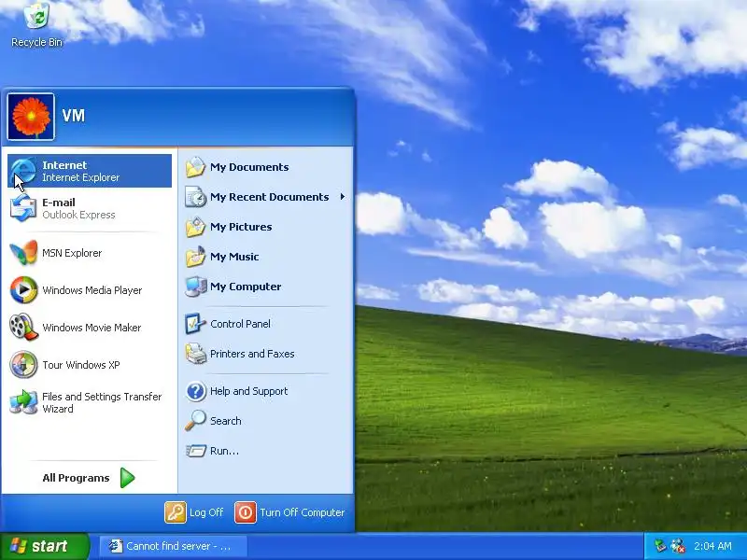Open the Recycle Bin desktop icon
This screenshot has height=560, width=747.
[x=36, y=15]
